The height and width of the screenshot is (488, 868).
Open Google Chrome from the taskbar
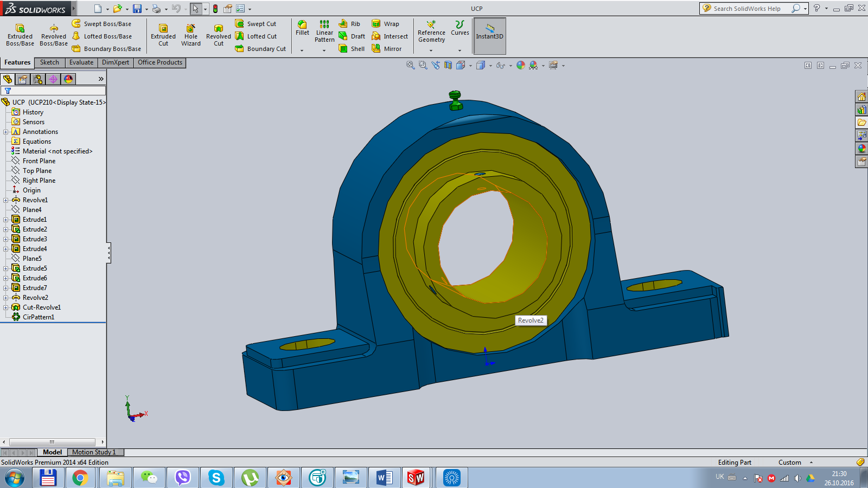80,478
